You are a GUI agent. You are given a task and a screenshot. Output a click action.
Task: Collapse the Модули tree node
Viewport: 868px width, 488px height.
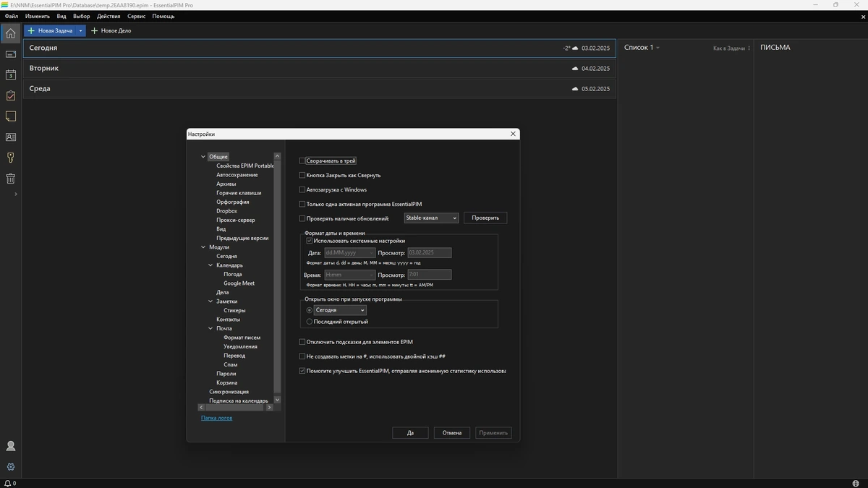(203, 247)
